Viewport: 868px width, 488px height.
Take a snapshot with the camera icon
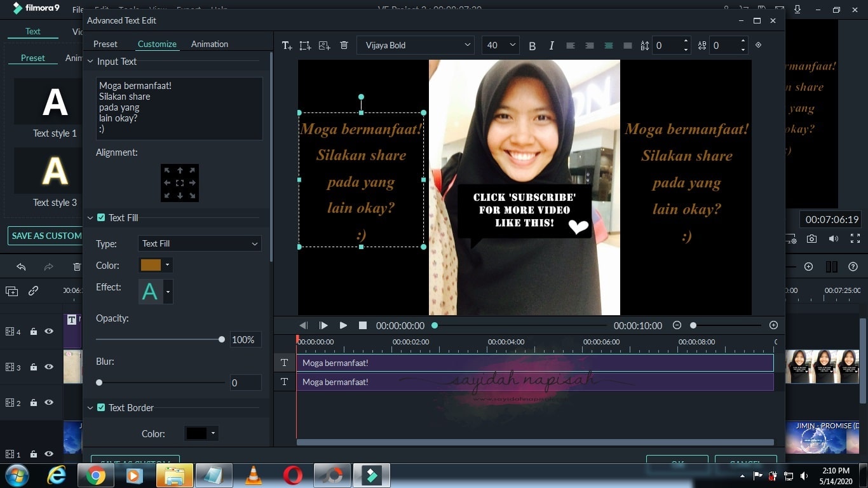[x=813, y=238]
